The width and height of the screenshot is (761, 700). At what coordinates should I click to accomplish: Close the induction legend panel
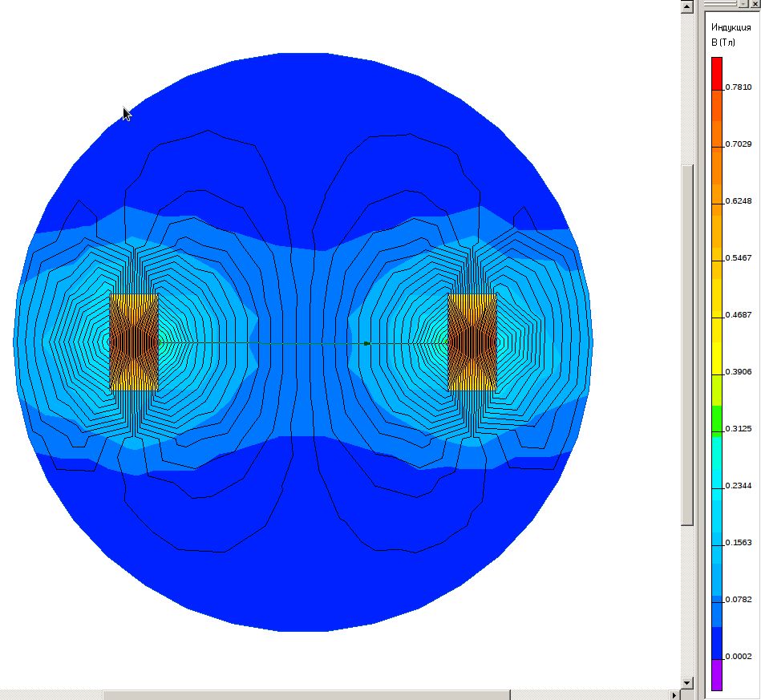pyautogui.click(x=755, y=4)
